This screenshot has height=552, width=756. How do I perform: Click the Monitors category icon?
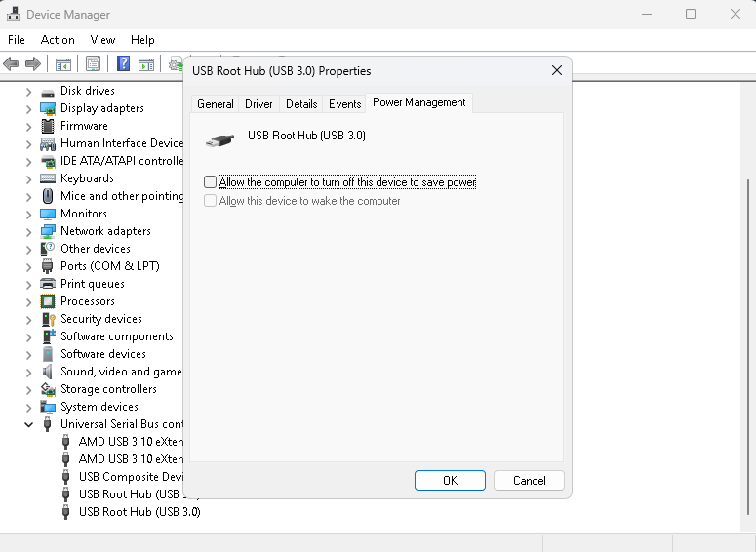point(47,214)
